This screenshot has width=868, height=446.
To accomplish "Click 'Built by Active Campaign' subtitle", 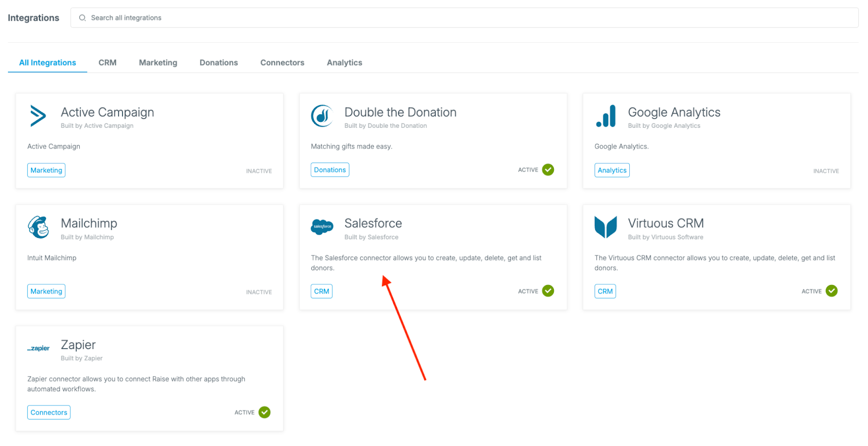I will coord(97,126).
